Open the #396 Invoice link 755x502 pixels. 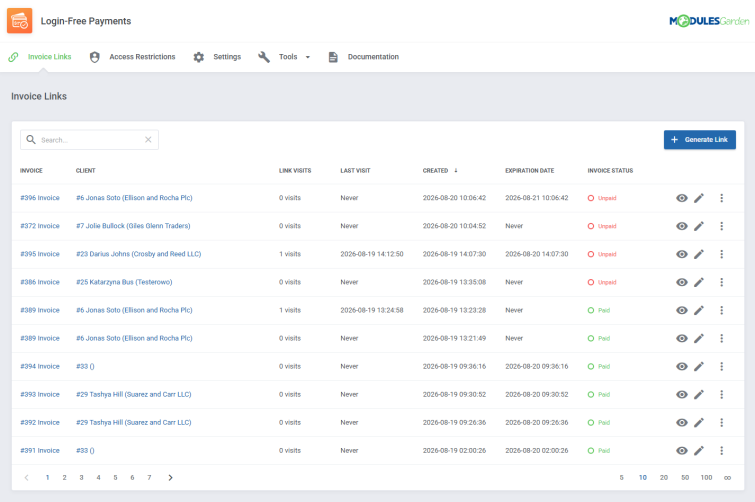tap(40, 198)
